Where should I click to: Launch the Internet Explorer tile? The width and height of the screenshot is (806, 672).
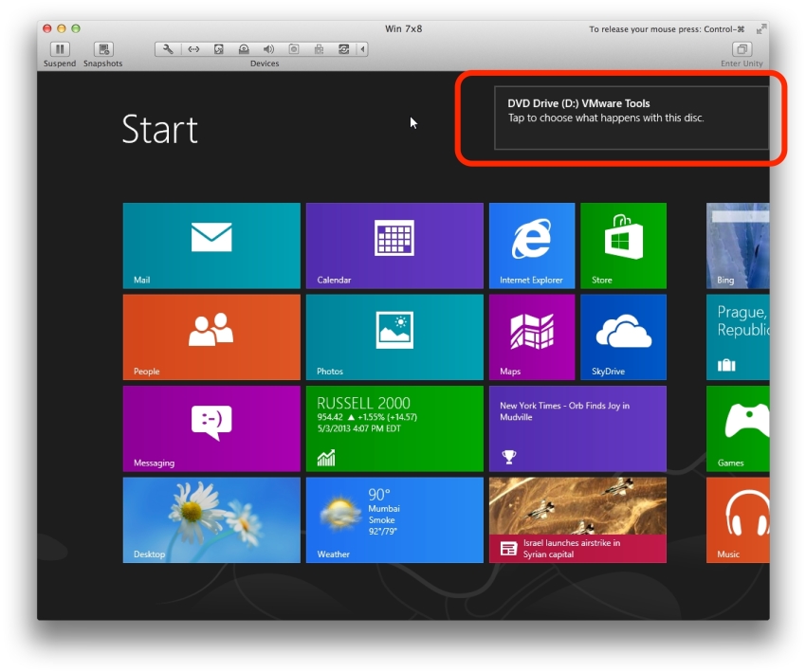coord(532,245)
